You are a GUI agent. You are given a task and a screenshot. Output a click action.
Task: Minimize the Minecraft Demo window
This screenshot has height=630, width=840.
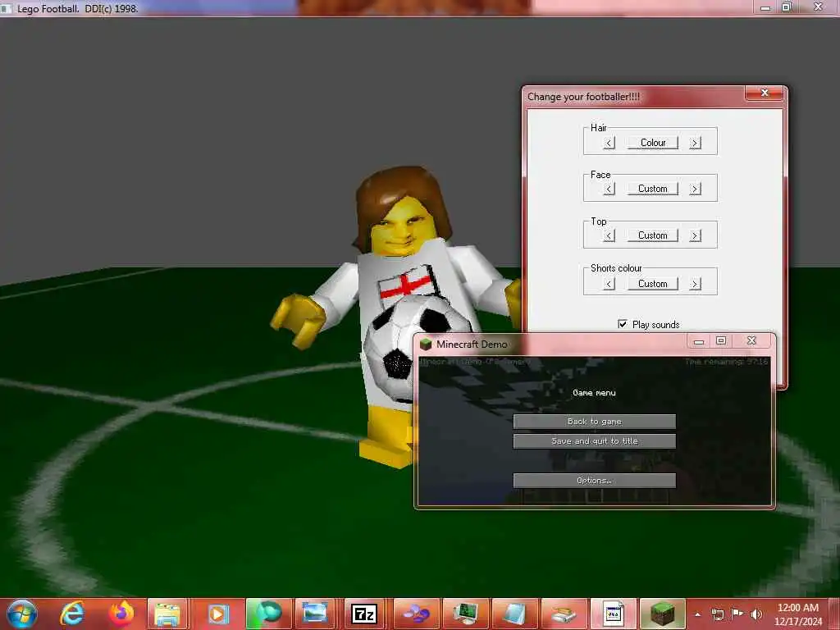[x=699, y=341]
